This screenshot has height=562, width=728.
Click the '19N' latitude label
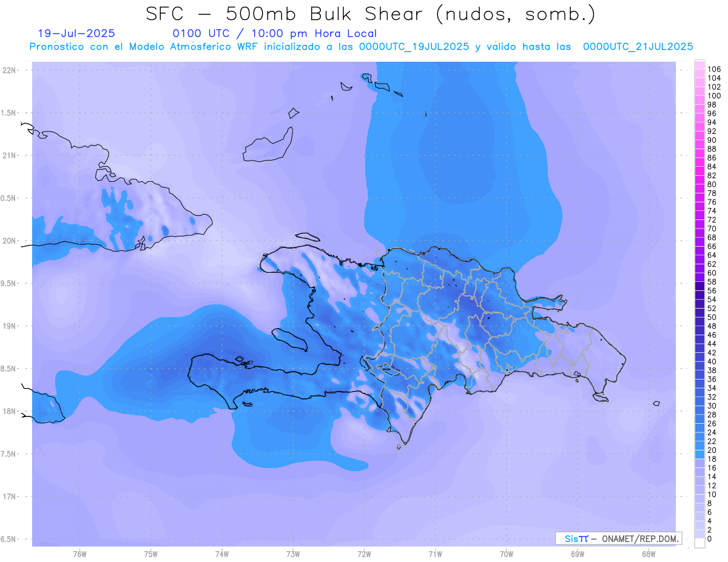[10, 326]
